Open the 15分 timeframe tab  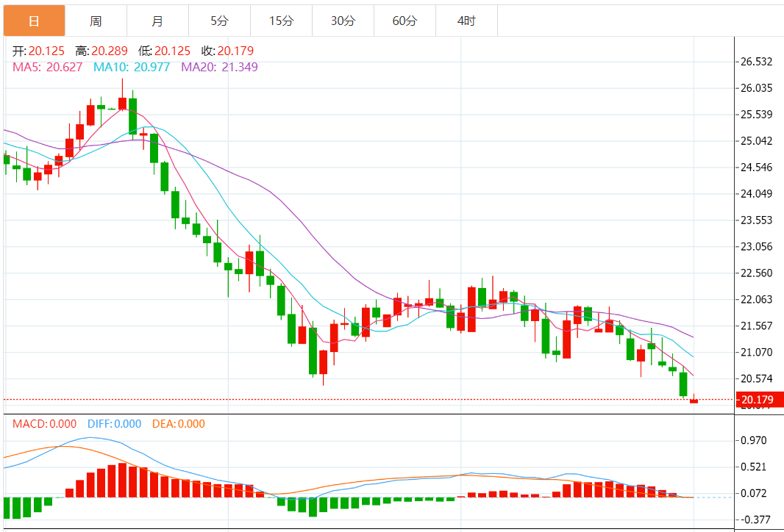[281, 21]
